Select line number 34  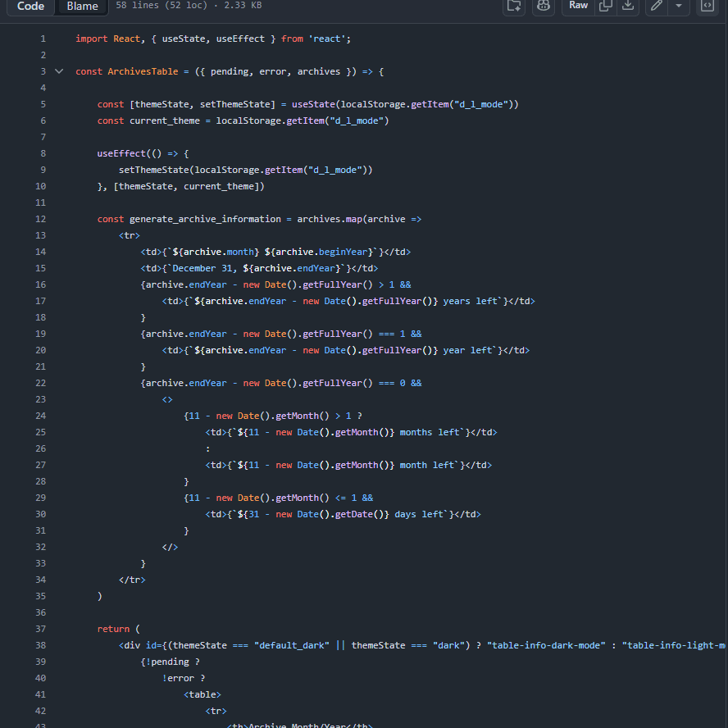pos(41,580)
